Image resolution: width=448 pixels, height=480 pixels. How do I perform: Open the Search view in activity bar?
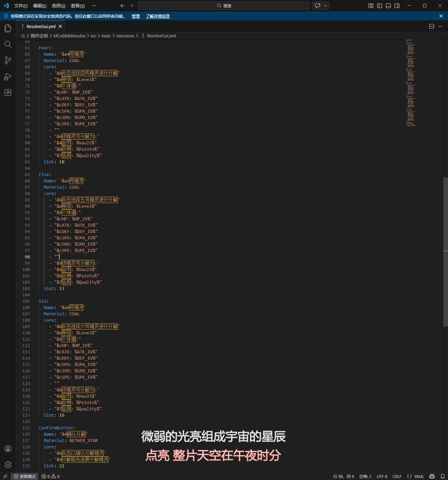pyautogui.click(x=8, y=44)
